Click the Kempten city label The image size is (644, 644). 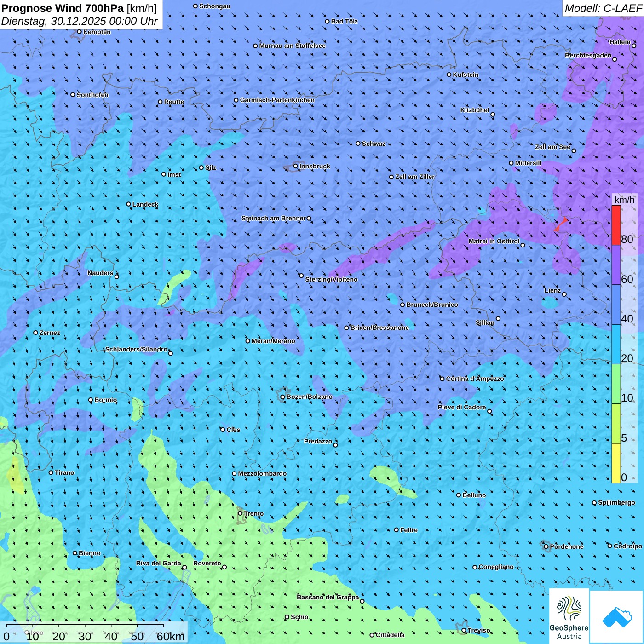[97, 32]
